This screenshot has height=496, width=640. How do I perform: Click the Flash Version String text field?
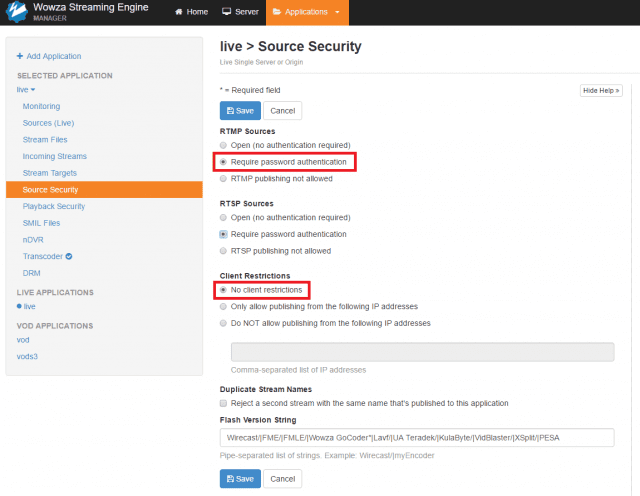(417, 438)
